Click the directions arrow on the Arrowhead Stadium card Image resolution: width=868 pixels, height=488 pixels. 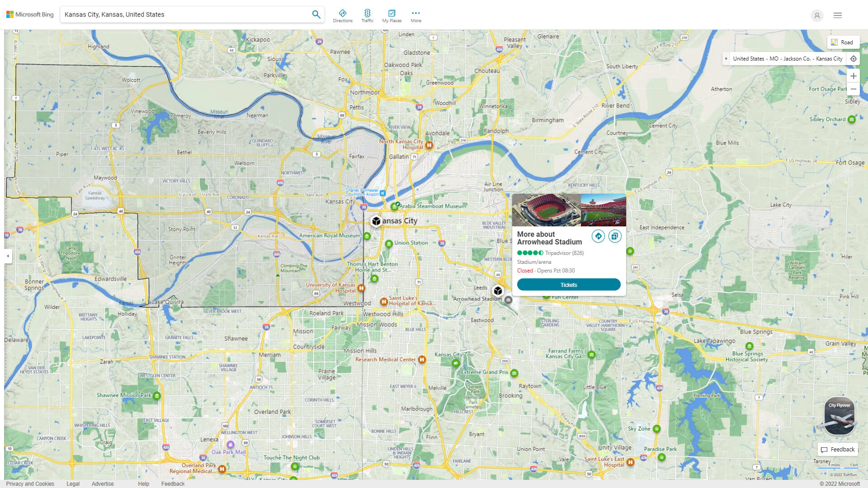[x=598, y=236]
